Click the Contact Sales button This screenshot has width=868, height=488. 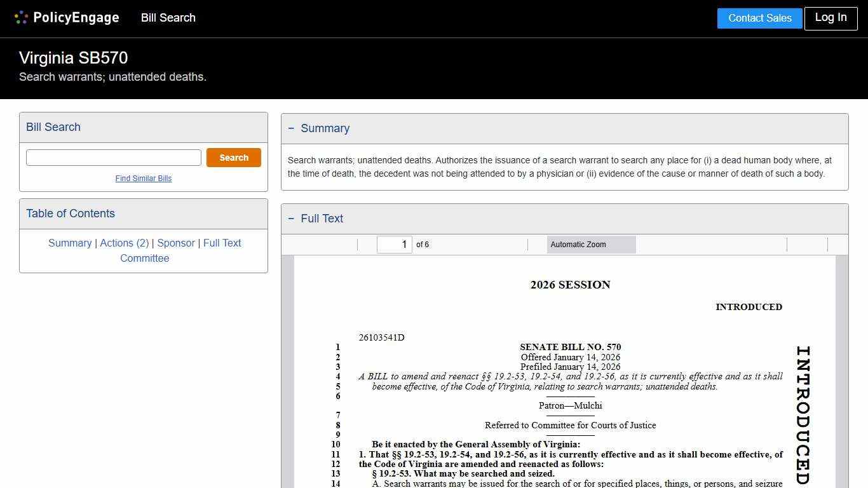click(759, 18)
